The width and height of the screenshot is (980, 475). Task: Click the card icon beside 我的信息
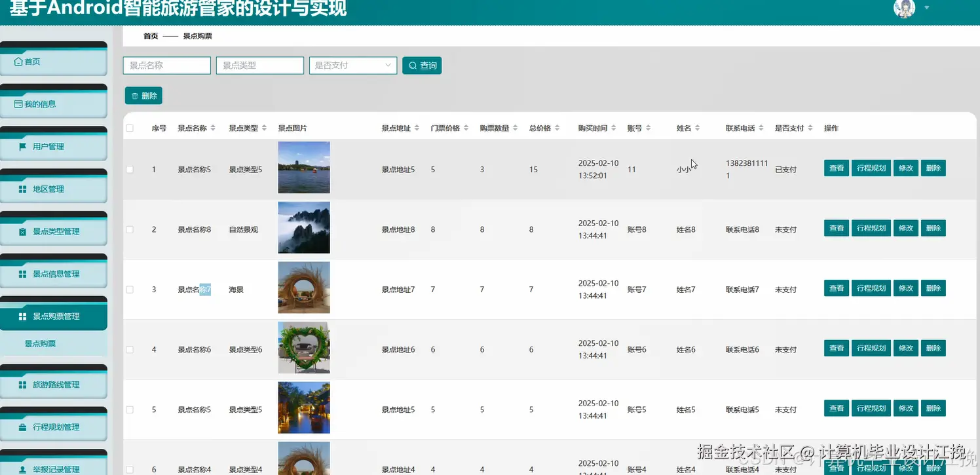[18, 104]
